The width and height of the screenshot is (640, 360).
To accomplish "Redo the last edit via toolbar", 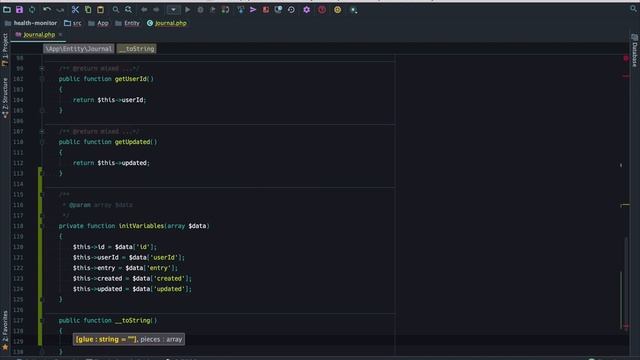I will pos(60,9).
